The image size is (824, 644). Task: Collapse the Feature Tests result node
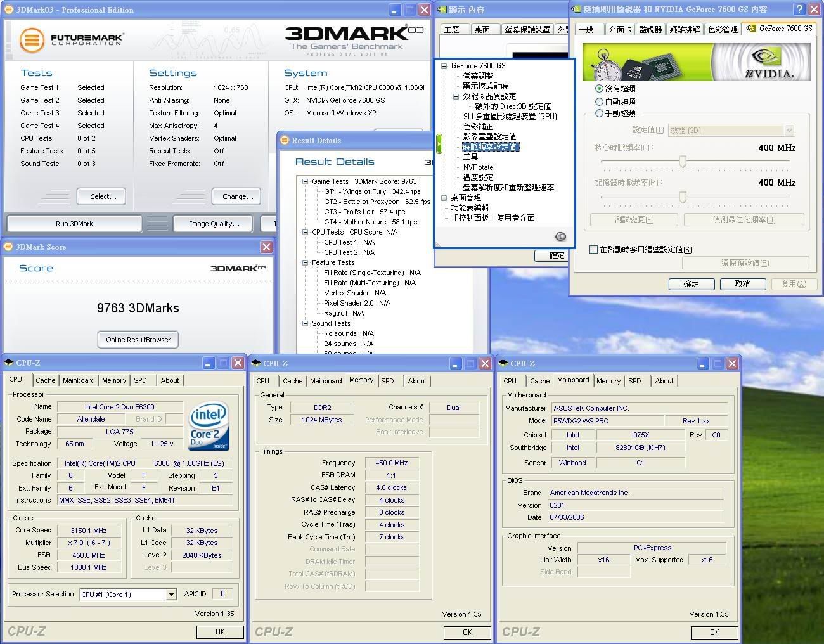tap(305, 262)
